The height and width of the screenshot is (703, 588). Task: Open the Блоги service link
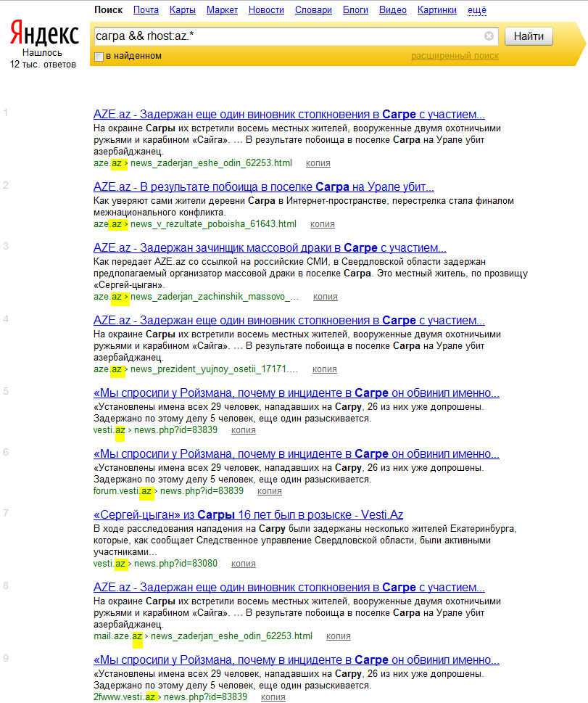pyautogui.click(x=355, y=10)
